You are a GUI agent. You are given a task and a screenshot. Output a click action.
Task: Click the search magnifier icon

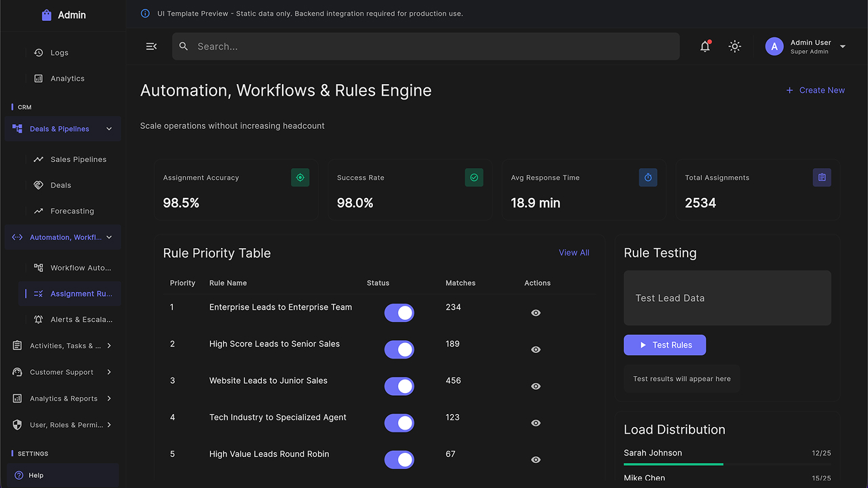[184, 46]
